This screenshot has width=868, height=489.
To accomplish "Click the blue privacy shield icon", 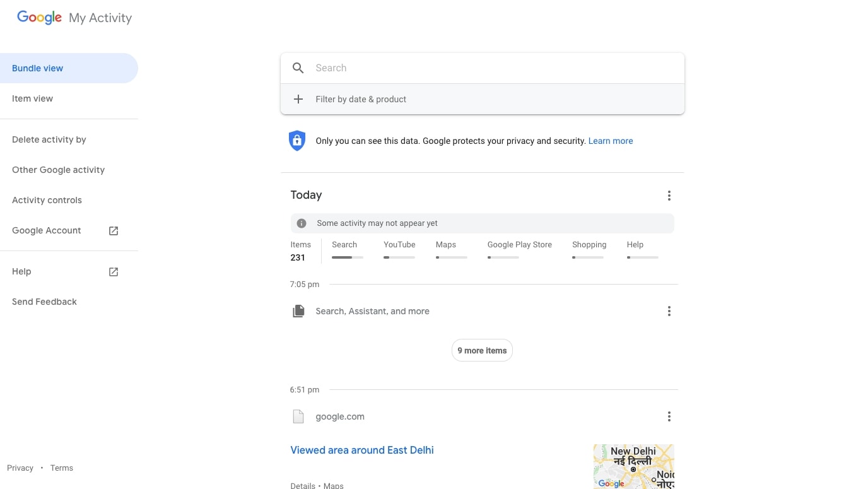I will coord(296,141).
